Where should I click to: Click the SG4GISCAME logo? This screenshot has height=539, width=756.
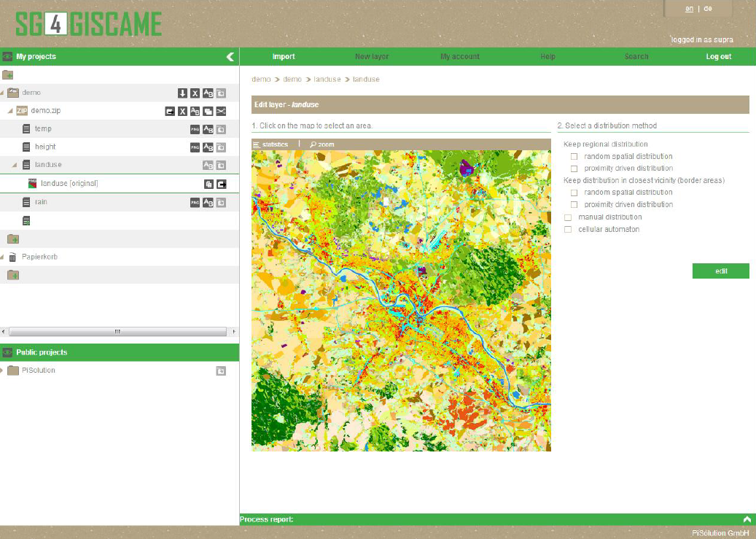click(x=89, y=24)
